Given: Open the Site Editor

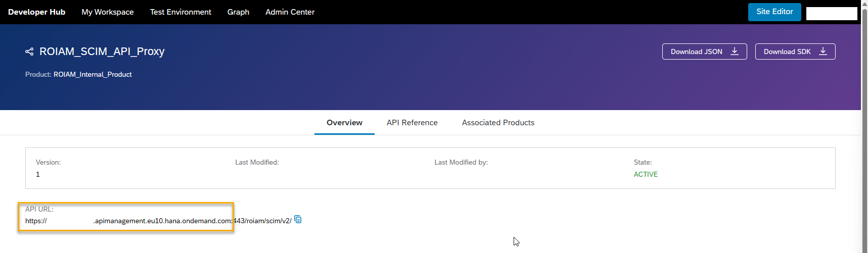Looking at the screenshot, I should 774,12.
